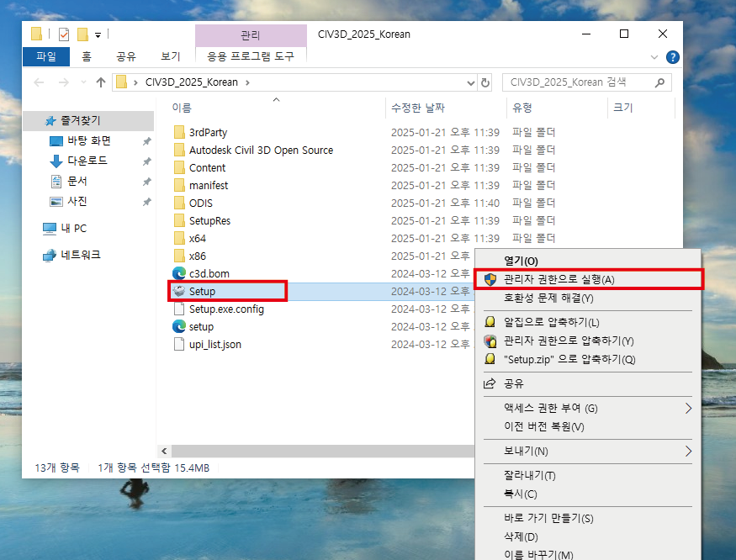
Task: Choose 바로 가기 만들기(S) menu entry
Action: 548,518
